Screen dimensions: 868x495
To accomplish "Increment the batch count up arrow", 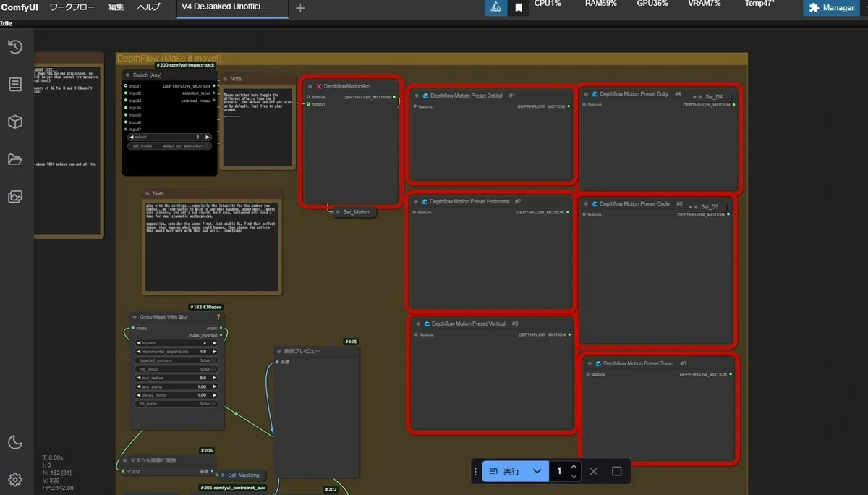I will point(574,467).
